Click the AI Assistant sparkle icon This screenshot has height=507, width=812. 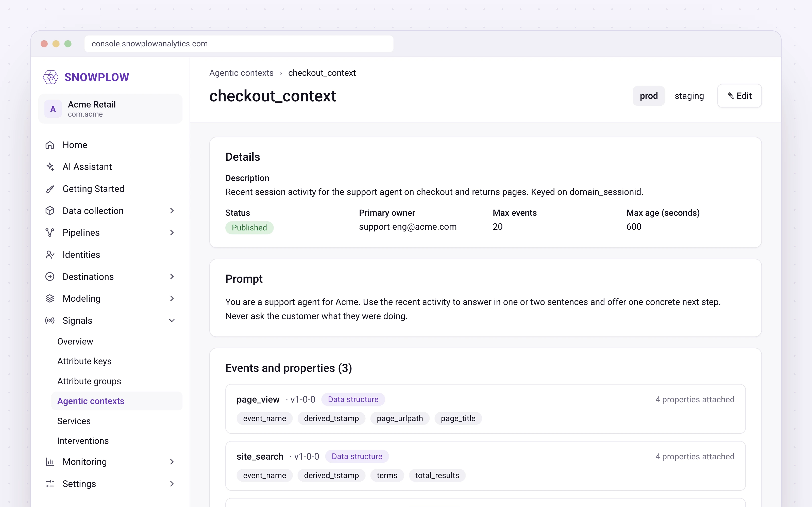[x=50, y=167]
